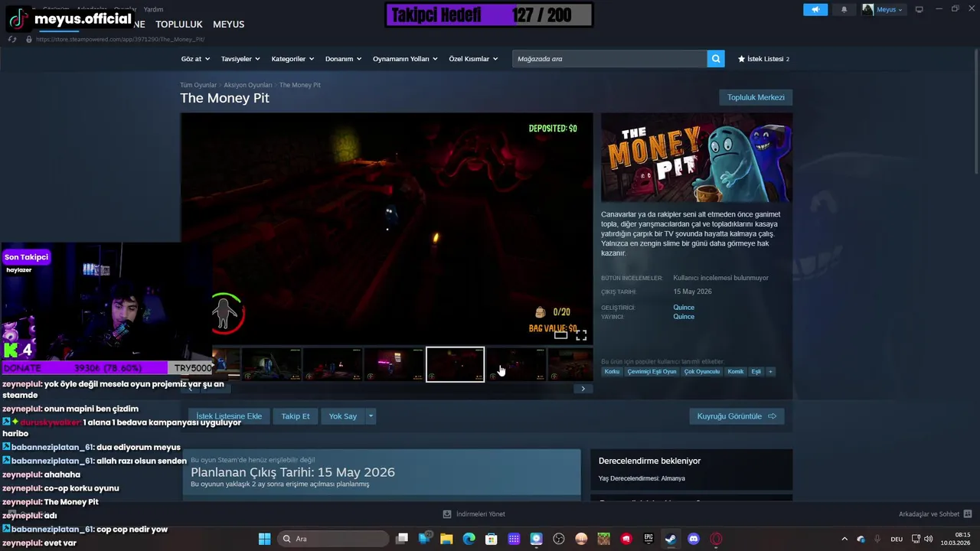Go to Tüm Oyunlar breadcrumb
This screenshot has width=980, height=551.
[x=198, y=85]
